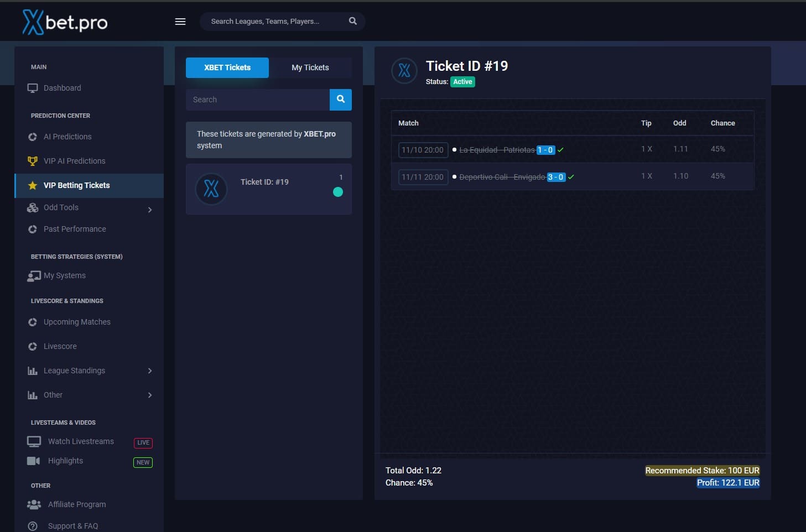Click the AI Predictions sidebar icon
The image size is (806, 532).
[x=33, y=137]
